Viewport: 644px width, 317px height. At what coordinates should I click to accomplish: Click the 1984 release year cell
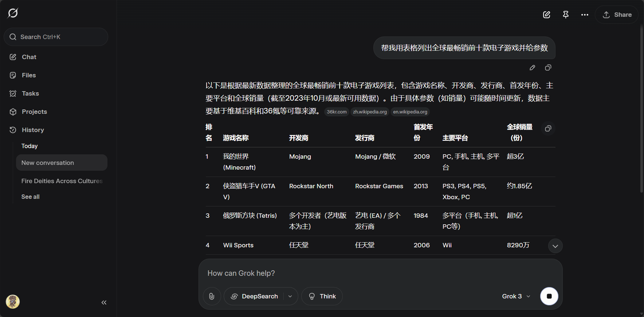pos(421,216)
